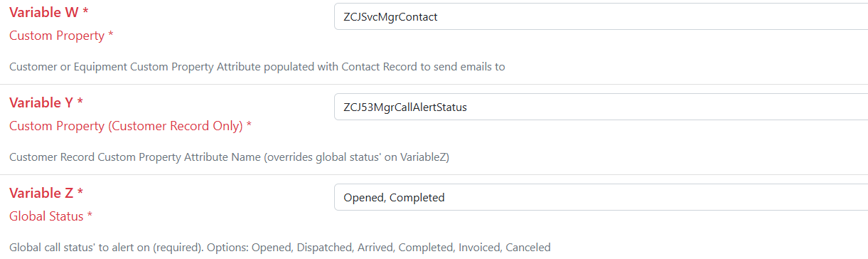Focus the ZCJ53MgrCallAlertStatus text box
This screenshot has width=868, height=259.
click(601, 107)
